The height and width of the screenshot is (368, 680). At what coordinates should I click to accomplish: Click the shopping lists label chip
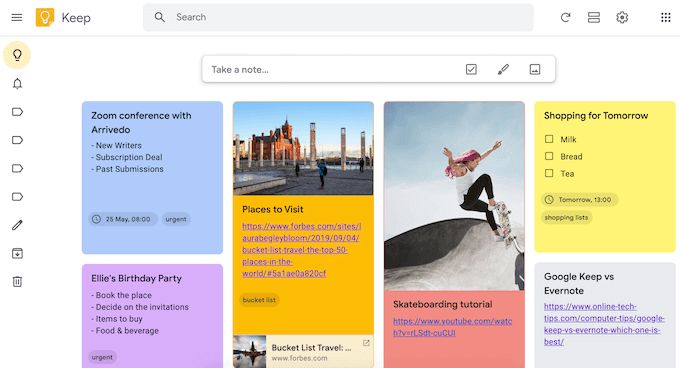pos(566,218)
